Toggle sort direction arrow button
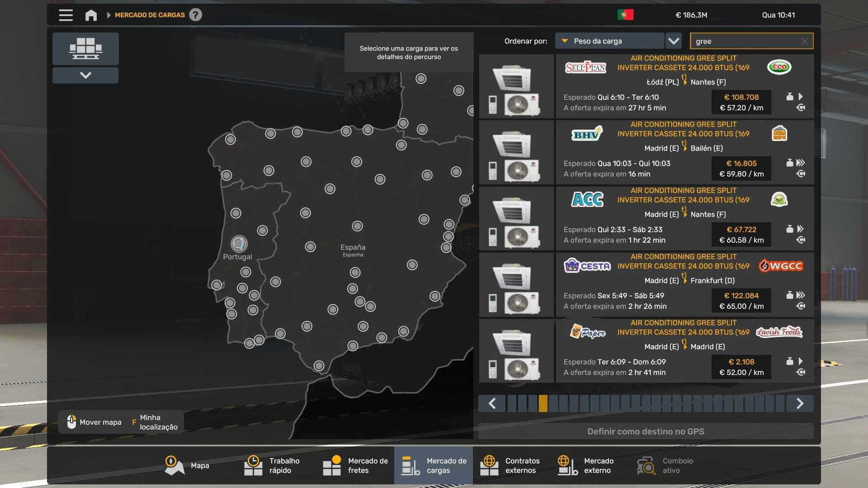Screen dimensions: 868x488 (674, 41)
